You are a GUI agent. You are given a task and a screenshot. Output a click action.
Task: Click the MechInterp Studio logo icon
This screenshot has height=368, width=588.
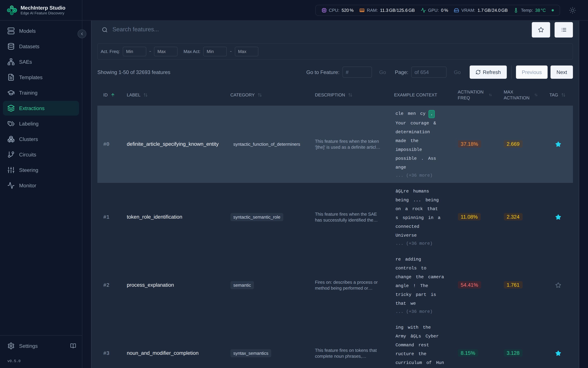pyautogui.click(x=12, y=10)
